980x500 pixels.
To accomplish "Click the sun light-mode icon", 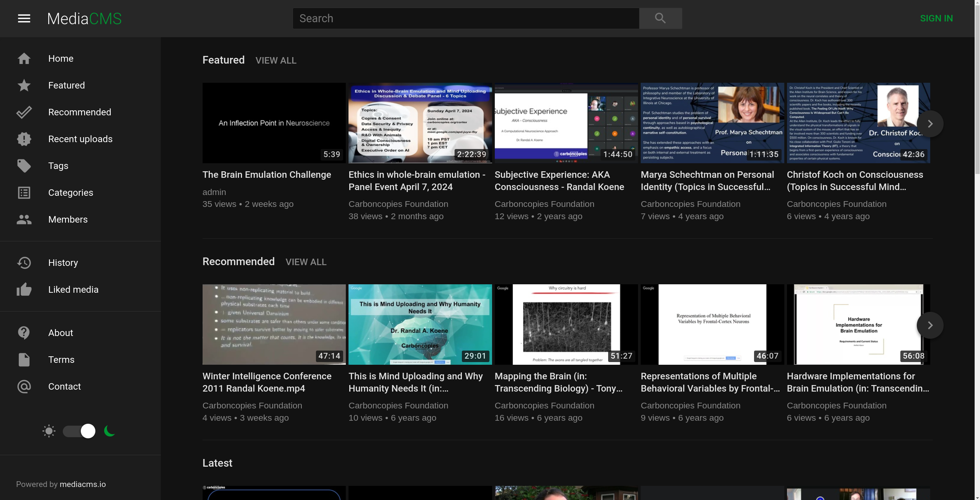I will 49,431.
